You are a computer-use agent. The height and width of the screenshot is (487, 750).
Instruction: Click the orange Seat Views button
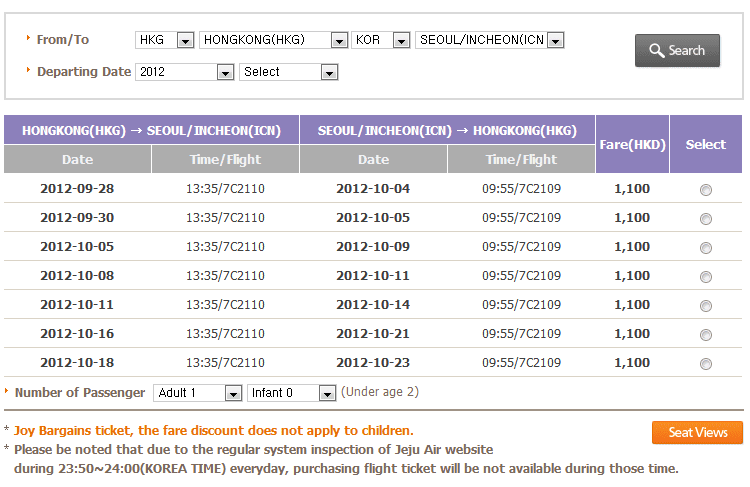pyautogui.click(x=697, y=432)
